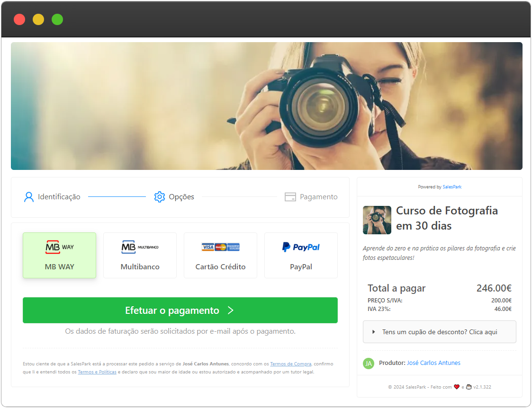This screenshot has width=532, height=408.
Task: Open the Termos e Políticas link
Action: point(97,372)
